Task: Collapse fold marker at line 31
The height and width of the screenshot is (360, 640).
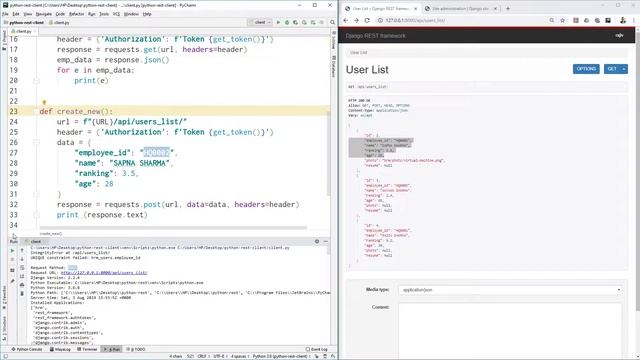Action: (36, 194)
